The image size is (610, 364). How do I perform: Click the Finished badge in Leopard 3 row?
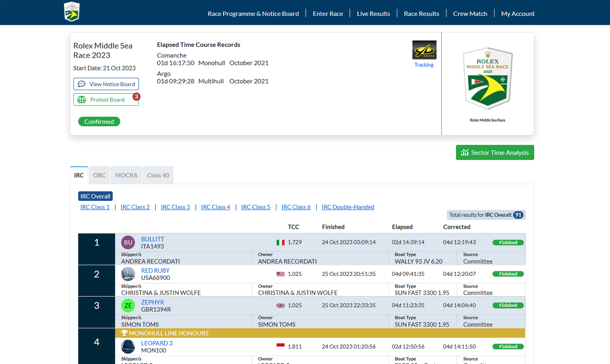(508, 346)
